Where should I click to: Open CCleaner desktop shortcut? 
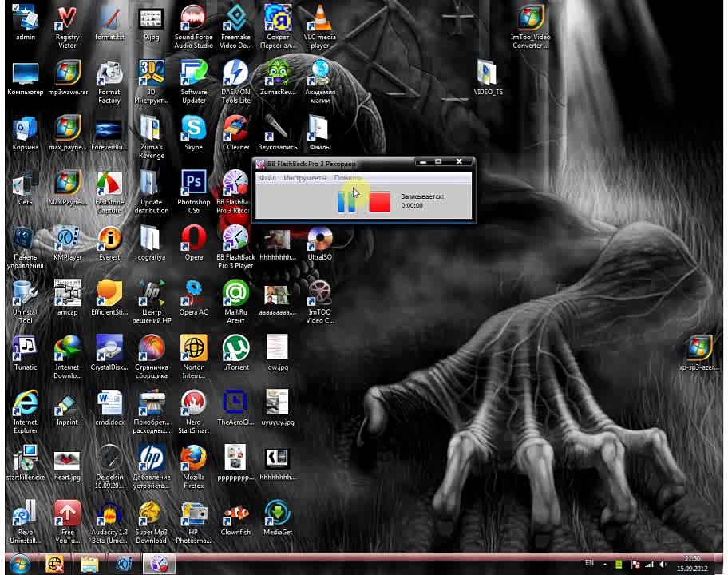(235, 133)
